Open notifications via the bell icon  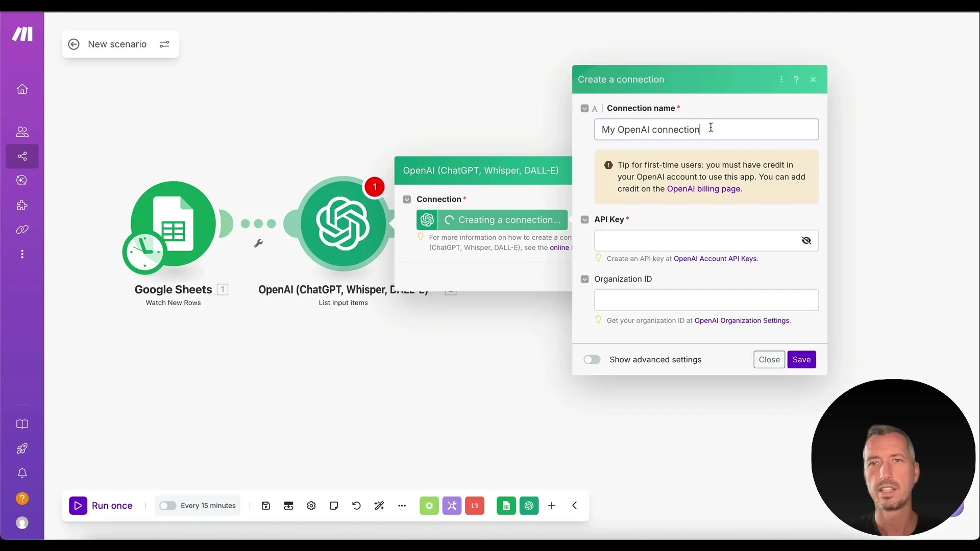(x=22, y=473)
